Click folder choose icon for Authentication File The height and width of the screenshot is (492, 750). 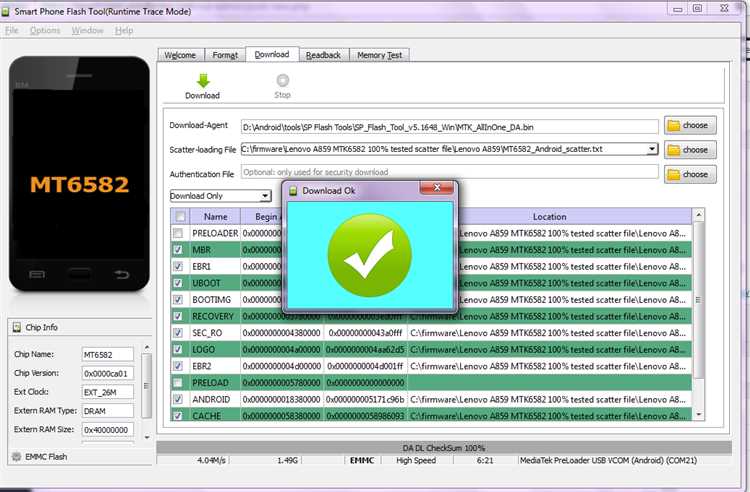coord(673,174)
